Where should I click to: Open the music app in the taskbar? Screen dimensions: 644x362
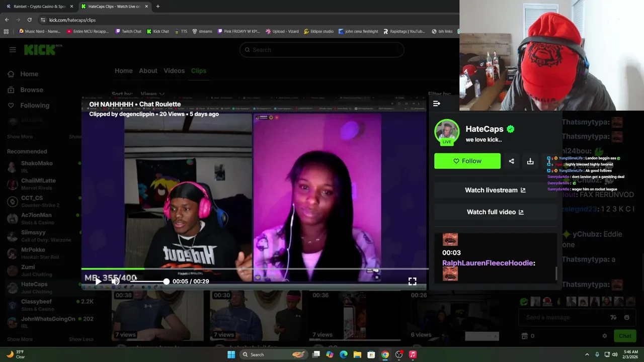413,354
